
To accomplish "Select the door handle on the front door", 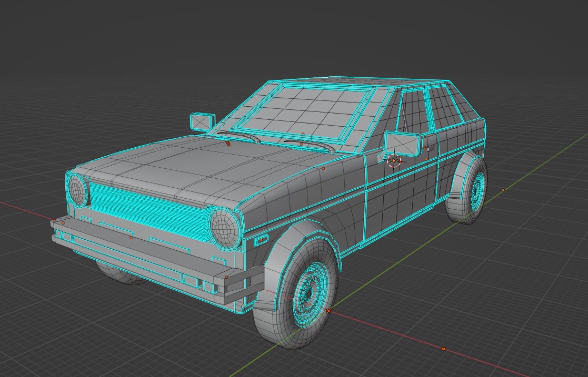I will tap(430, 148).
